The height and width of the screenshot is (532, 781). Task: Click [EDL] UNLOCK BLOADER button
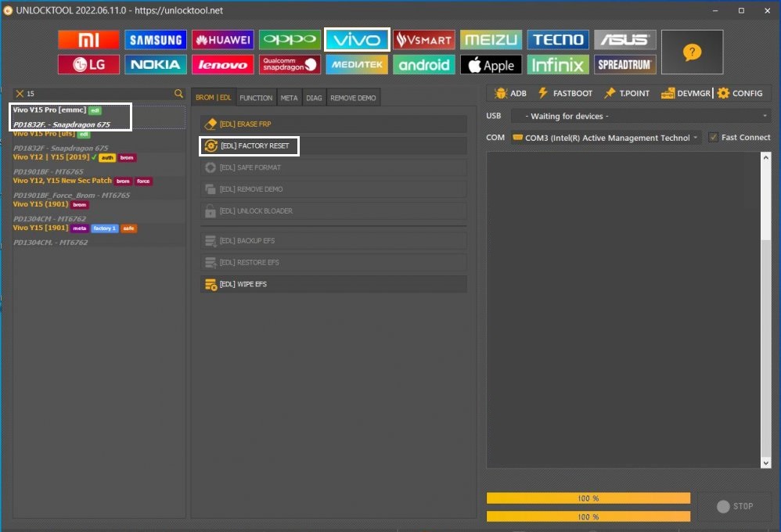point(333,211)
